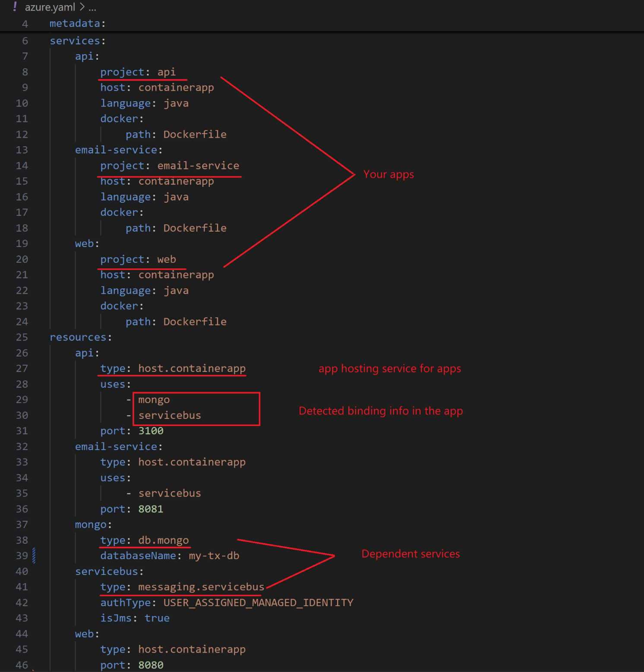Click the 'my-tx-db' database name value
Image resolution: width=644 pixels, height=672 pixels.
[x=214, y=556]
